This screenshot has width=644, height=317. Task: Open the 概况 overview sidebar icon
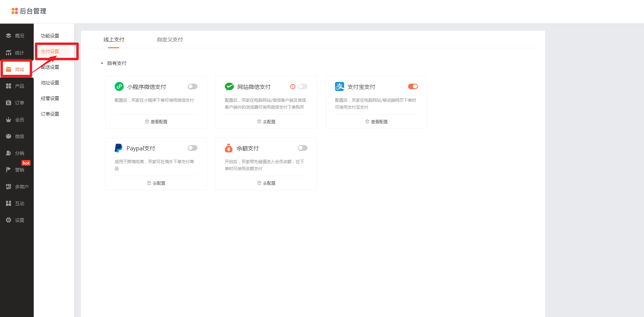8,36
